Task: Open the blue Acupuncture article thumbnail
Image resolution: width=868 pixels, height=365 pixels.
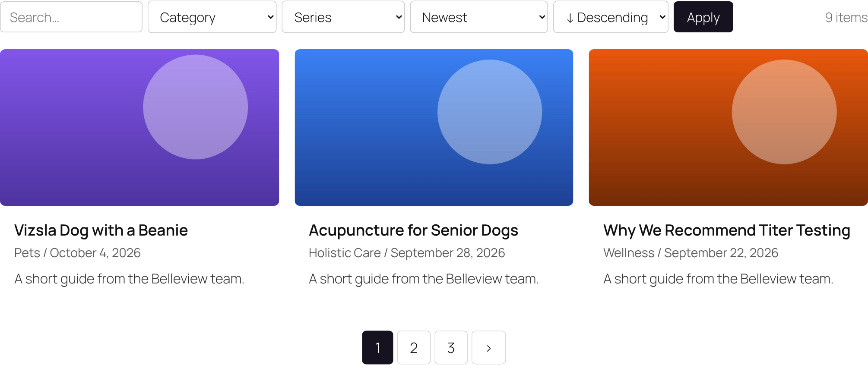Action: click(x=434, y=127)
